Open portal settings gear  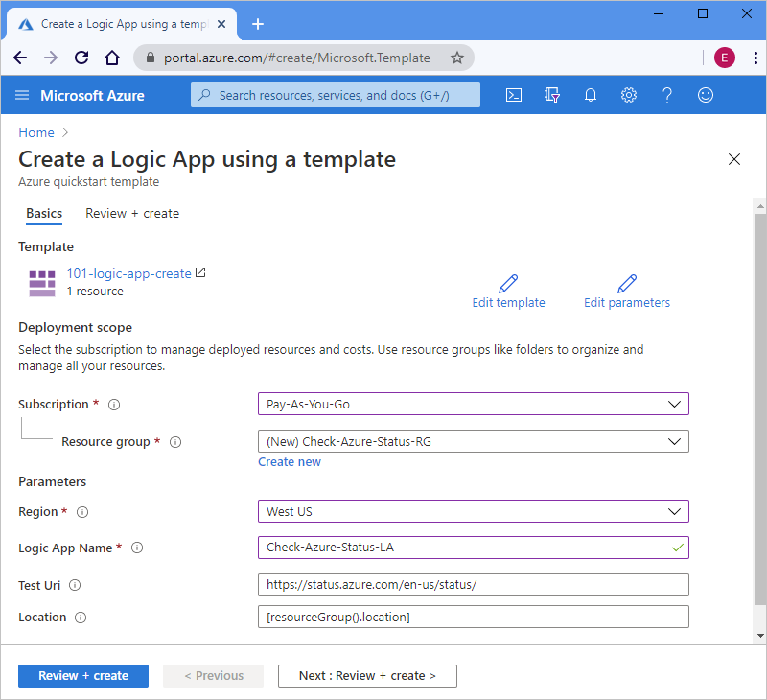629,95
